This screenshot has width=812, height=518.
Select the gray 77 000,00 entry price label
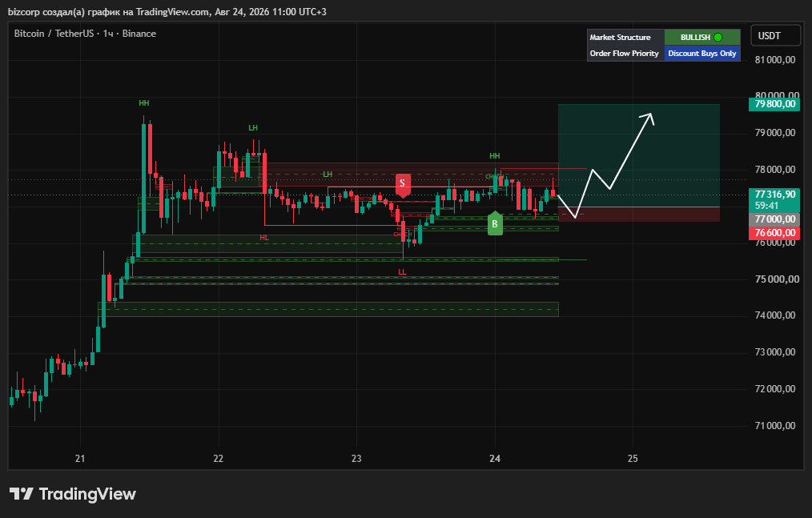(x=774, y=219)
